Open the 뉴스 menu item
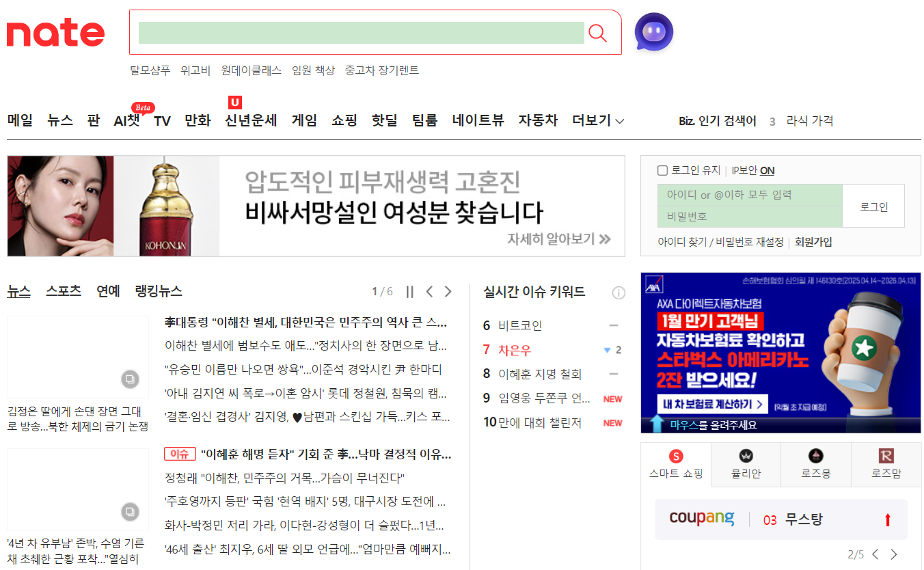Viewport: 924px width, 570px height. click(60, 121)
